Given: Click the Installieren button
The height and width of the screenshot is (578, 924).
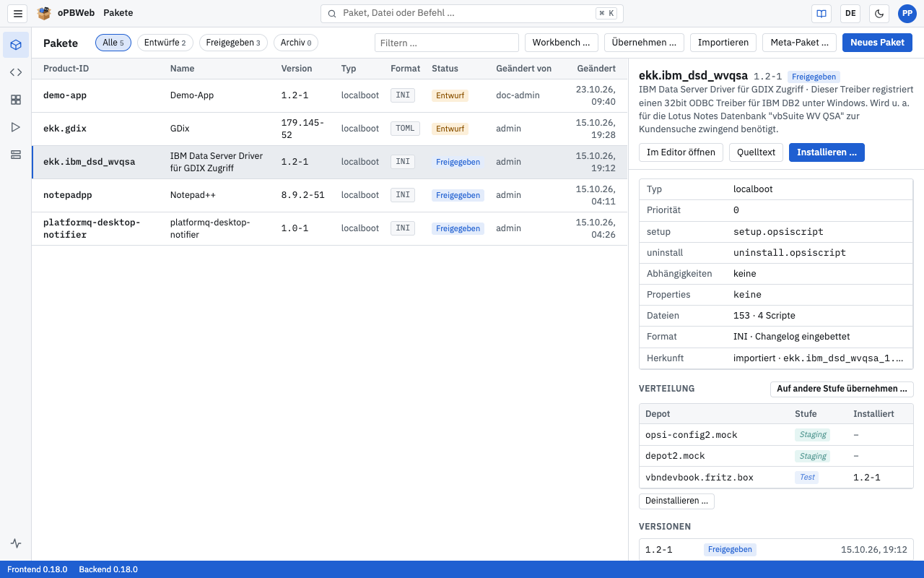Looking at the screenshot, I should click(x=827, y=152).
